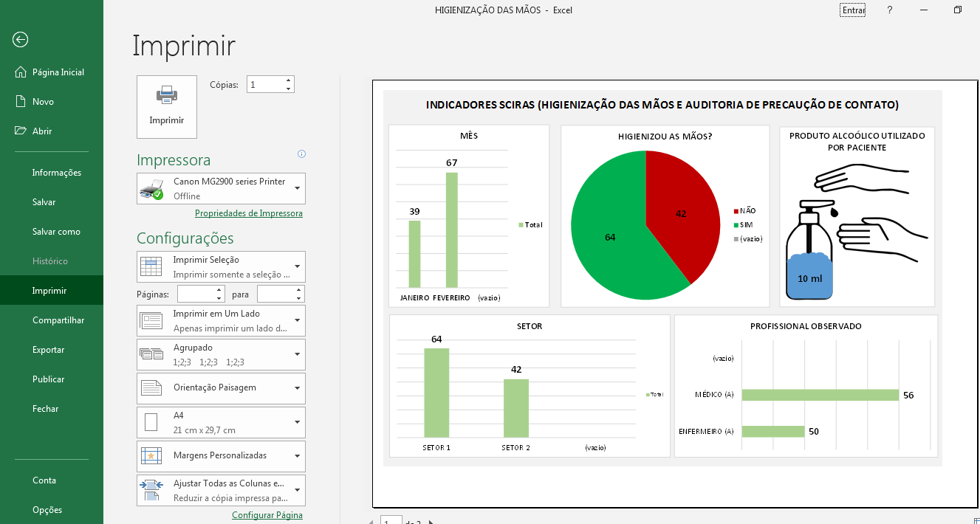980x524 pixels.
Task: Open the Configurar Página link
Action: pos(267,514)
